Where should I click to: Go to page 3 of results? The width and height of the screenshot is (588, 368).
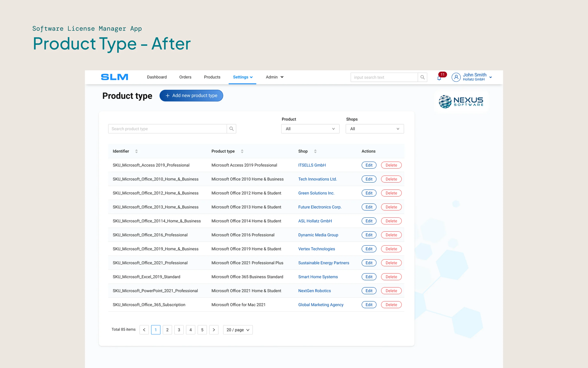(179, 330)
